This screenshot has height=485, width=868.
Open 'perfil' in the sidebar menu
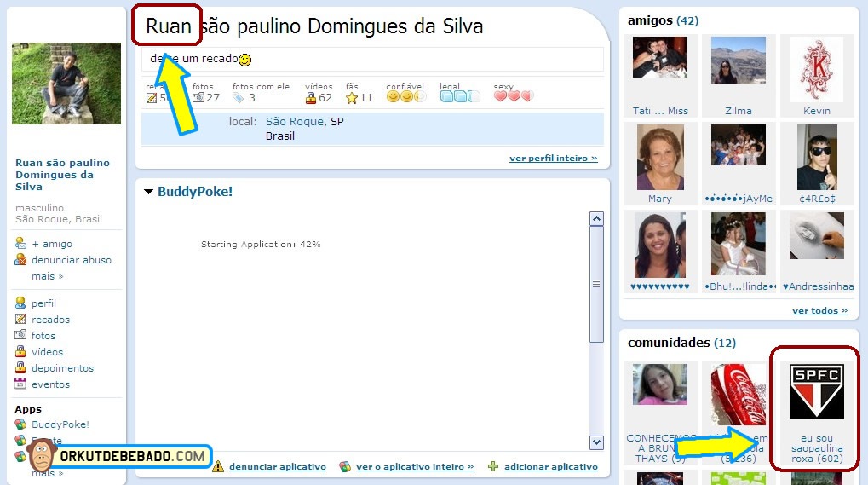coord(43,303)
